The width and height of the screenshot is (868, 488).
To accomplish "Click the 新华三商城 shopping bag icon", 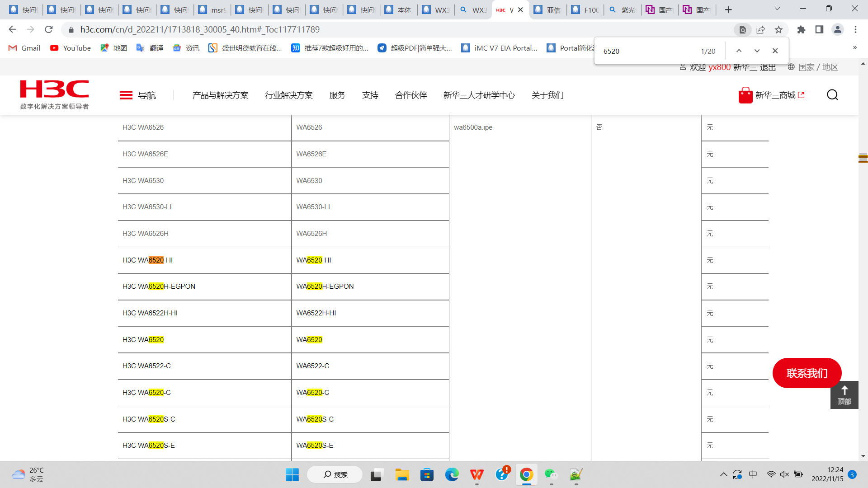I will point(745,95).
